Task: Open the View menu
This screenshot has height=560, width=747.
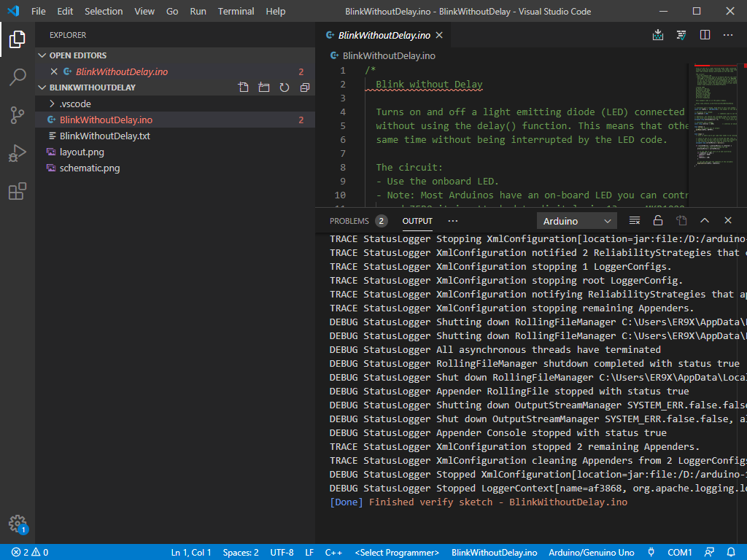Action: pos(144,11)
